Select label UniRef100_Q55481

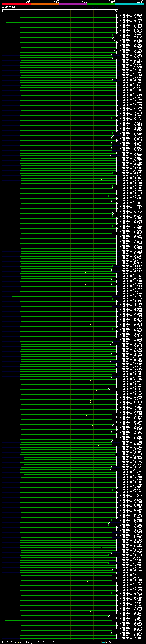pos(131,80)
